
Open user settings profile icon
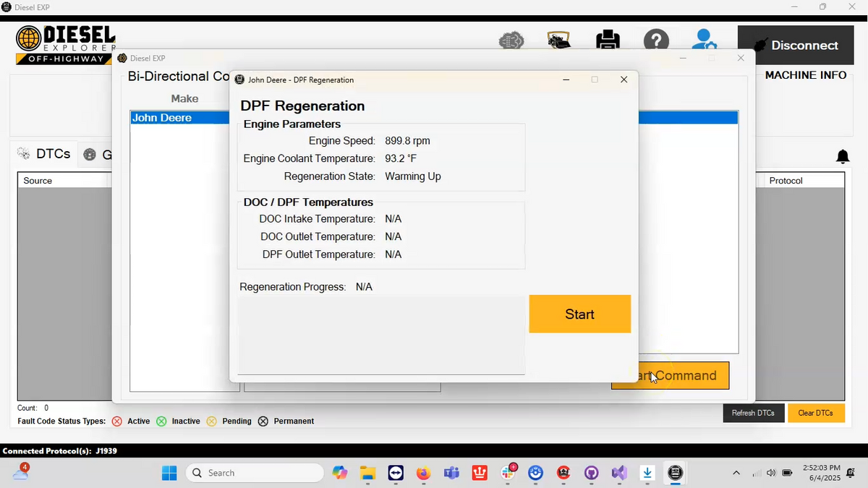point(705,40)
